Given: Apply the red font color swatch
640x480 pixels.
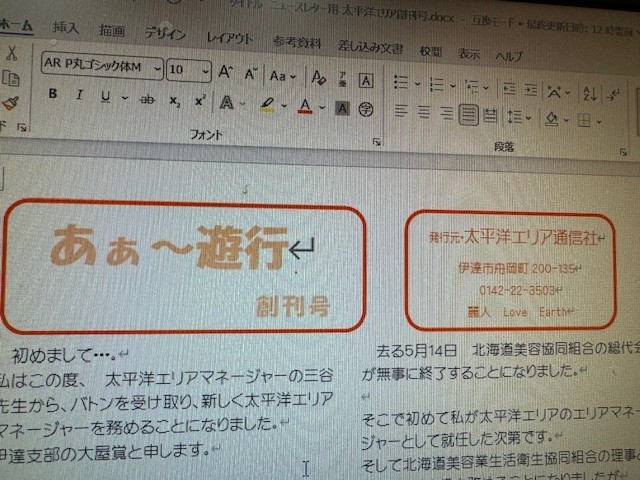Looking at the screenshot, I should click(303, 105).
